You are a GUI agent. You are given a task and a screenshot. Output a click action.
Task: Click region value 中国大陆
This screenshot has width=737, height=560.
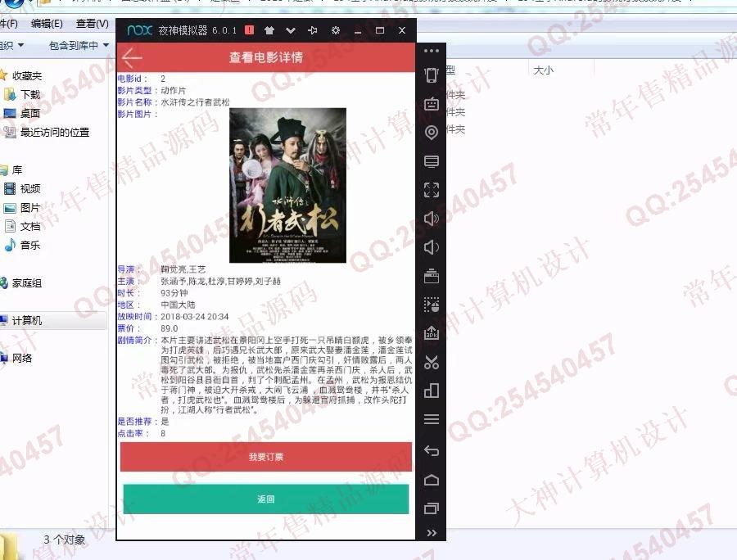tap(178, 305)
